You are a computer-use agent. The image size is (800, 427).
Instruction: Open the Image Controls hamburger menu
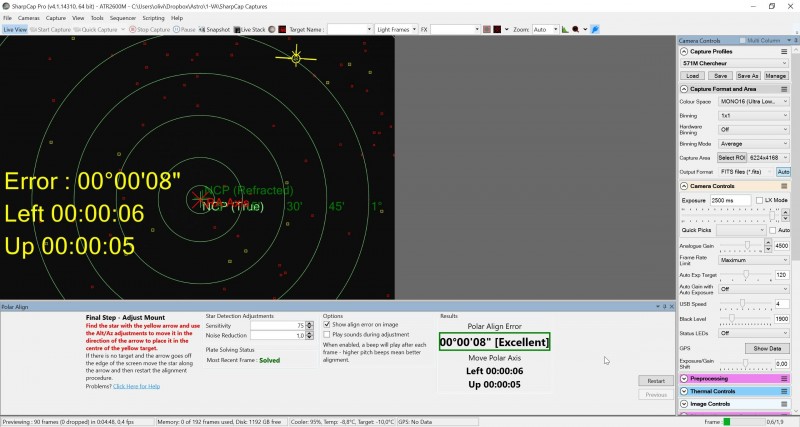pyautogui.click(x=784, y=404)
